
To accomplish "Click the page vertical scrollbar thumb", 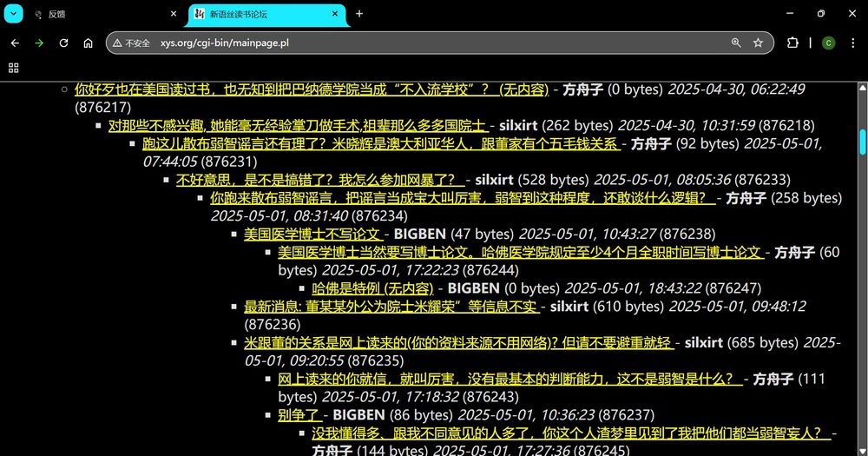I will (x=863, y=142).
